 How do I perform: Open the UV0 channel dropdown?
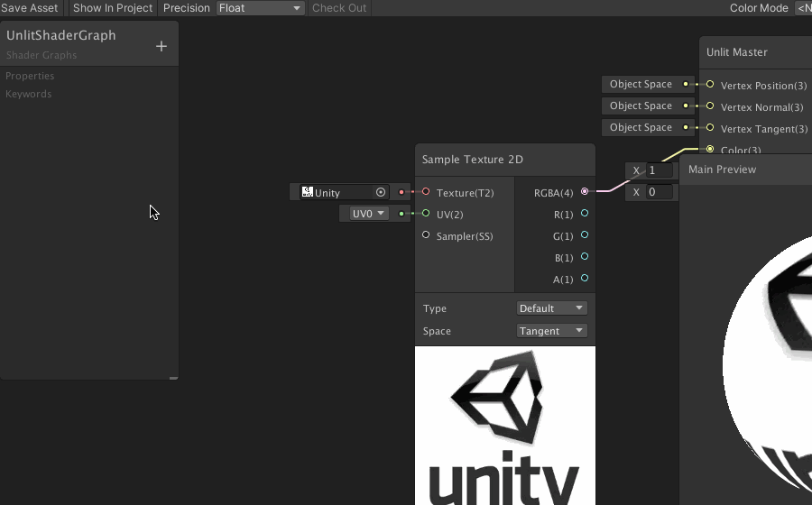[x=368, y=214]
